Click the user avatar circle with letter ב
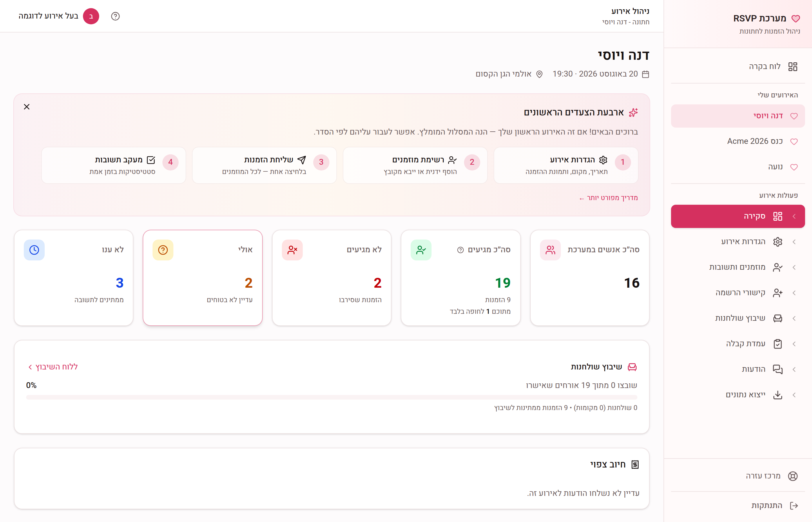Screen dimensions: 812x522 (91, 16)
